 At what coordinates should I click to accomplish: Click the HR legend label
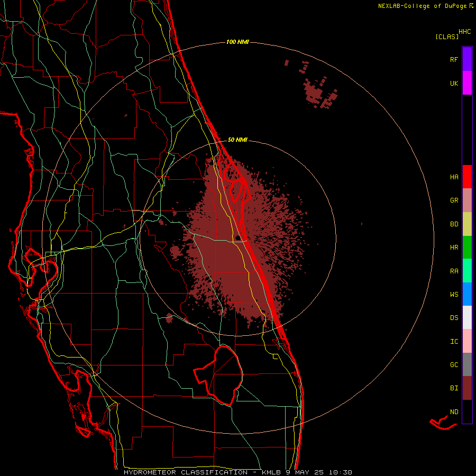click(x=454, y=248)
